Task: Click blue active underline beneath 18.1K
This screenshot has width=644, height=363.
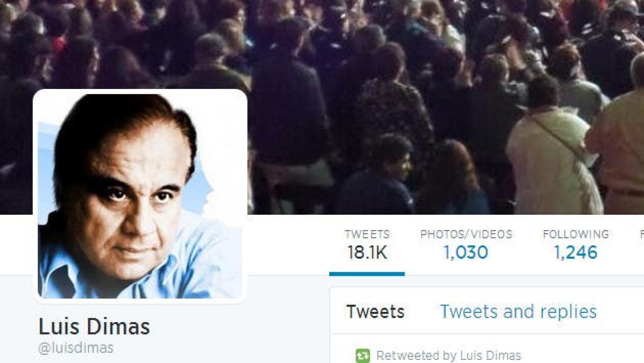Action: (367, 274)
